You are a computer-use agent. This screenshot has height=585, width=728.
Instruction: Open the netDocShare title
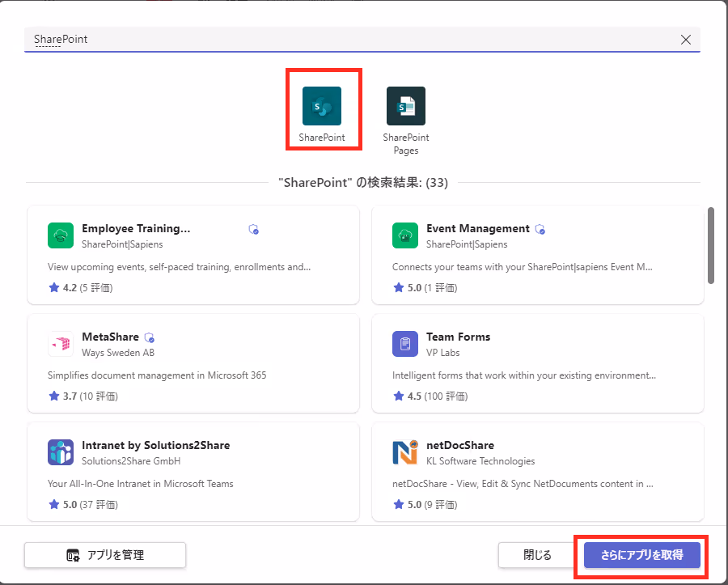coord(460,445)
